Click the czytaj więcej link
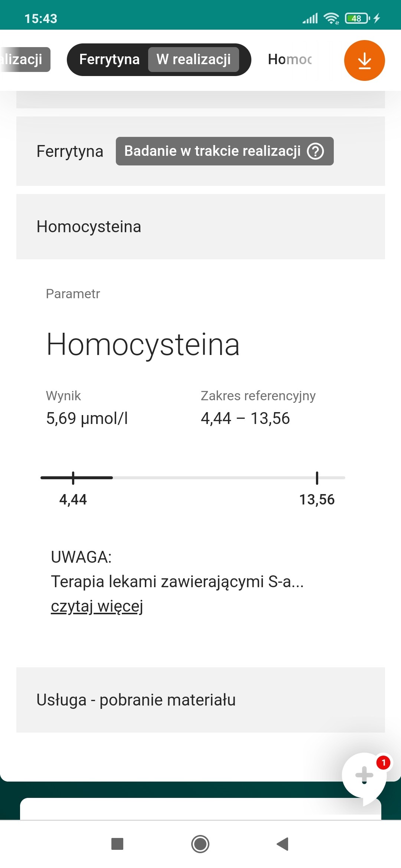The width and height of the screenshot is (401, 868). (x=97, y=606)
